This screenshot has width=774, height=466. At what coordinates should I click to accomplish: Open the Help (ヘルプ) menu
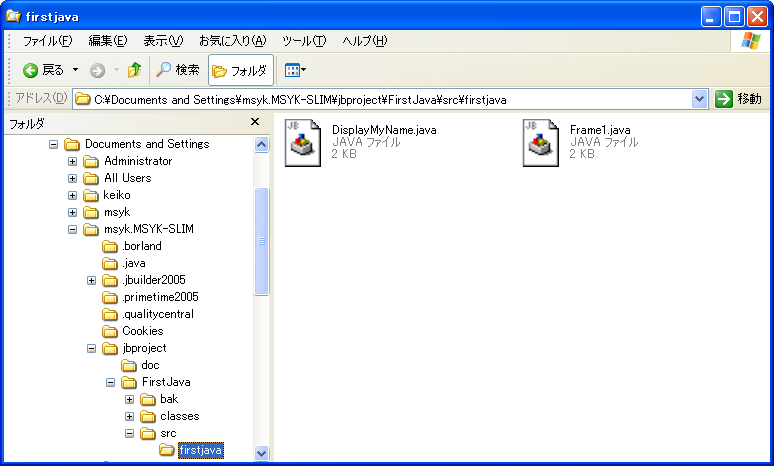[364, 41]
